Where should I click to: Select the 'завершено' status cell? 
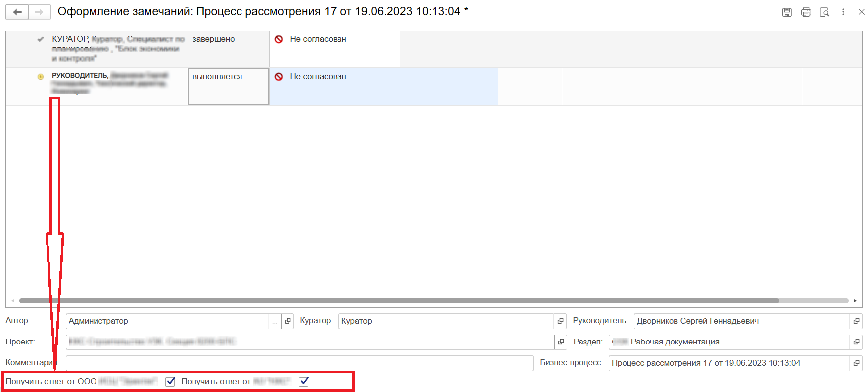pos(228,49)
